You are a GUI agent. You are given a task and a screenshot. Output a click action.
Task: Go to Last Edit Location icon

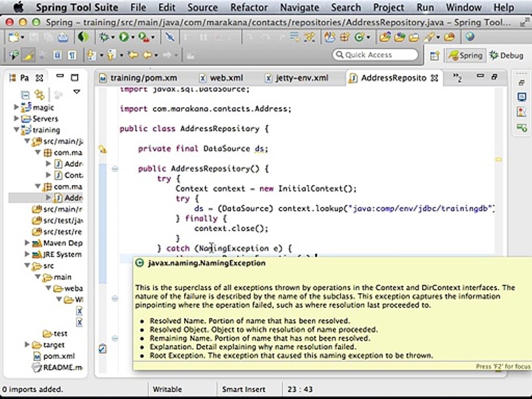tap(132, 55)
